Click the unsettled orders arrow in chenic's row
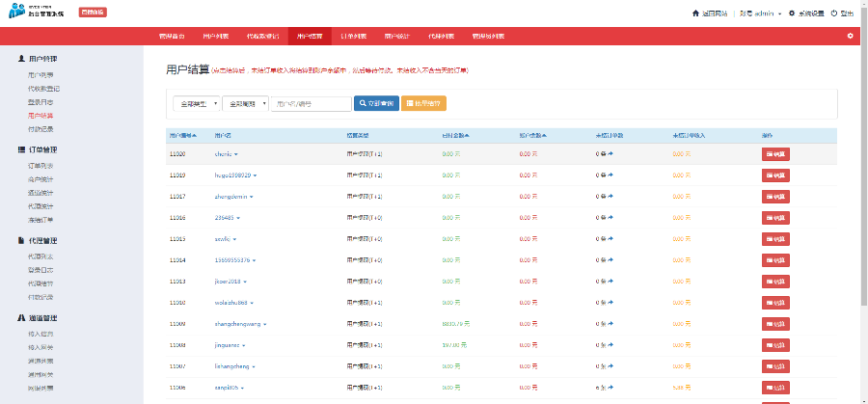This screenshot has height=404, width=868. 610,154
